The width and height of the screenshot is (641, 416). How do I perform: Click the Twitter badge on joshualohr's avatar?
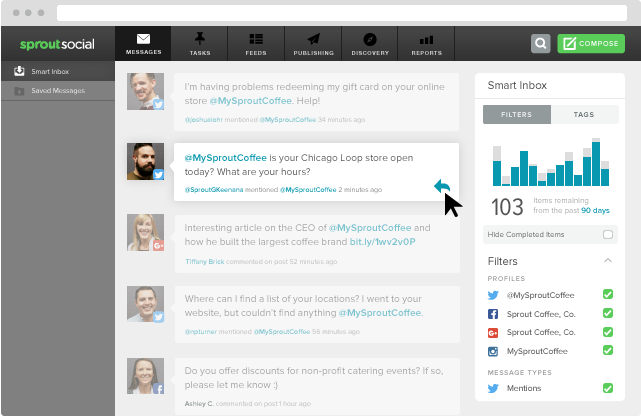(x=158, y=104)
